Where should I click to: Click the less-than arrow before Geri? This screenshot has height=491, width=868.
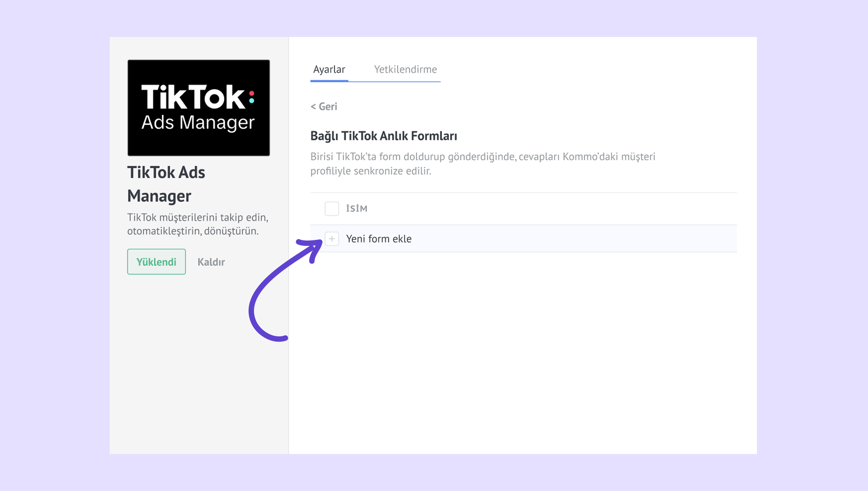click(x=313, y=106)
